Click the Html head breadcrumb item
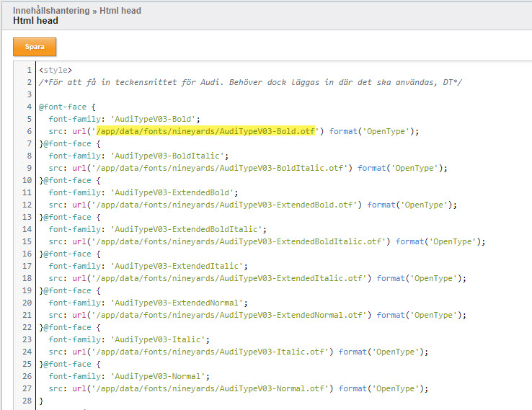This screenshot has height=410, width=532. pyautogui.click(x=120, y=11)
